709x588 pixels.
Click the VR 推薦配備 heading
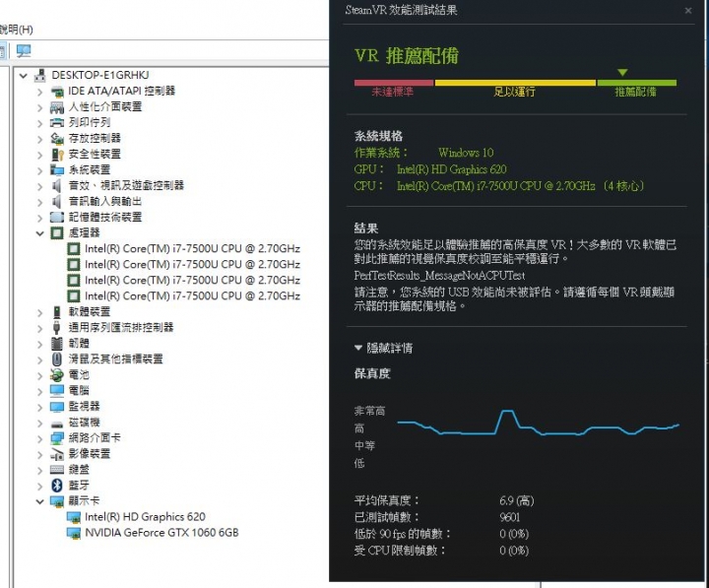407,55
